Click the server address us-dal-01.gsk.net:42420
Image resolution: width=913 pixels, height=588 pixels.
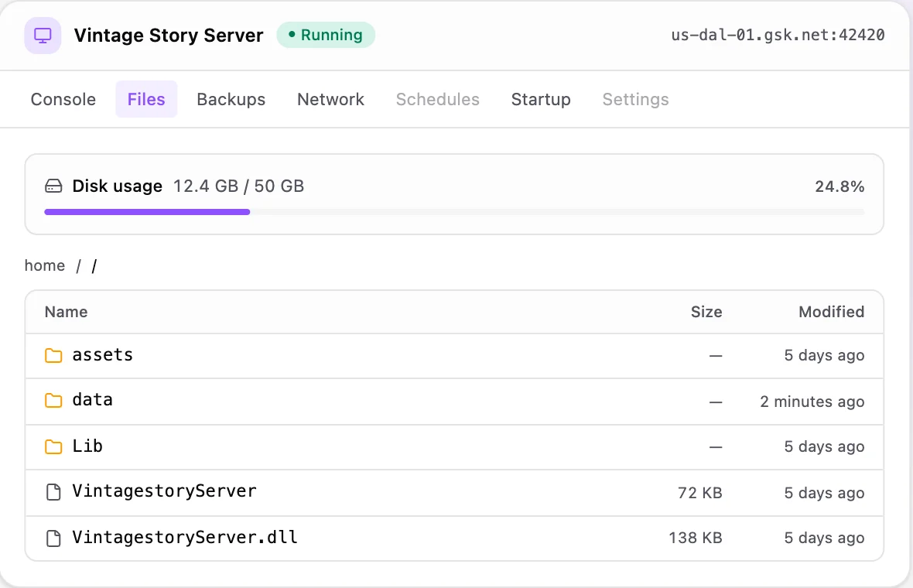click(x=778, y=35)
